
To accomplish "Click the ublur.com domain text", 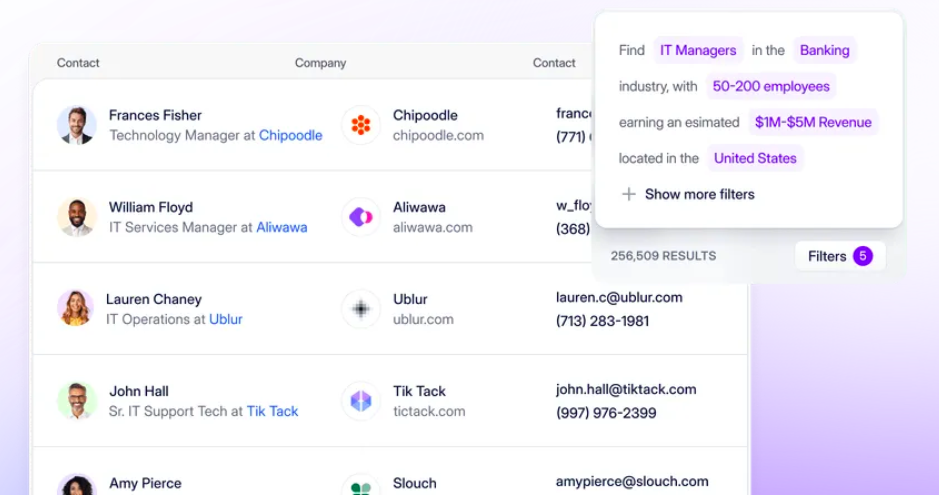I will tap(423, 319).
